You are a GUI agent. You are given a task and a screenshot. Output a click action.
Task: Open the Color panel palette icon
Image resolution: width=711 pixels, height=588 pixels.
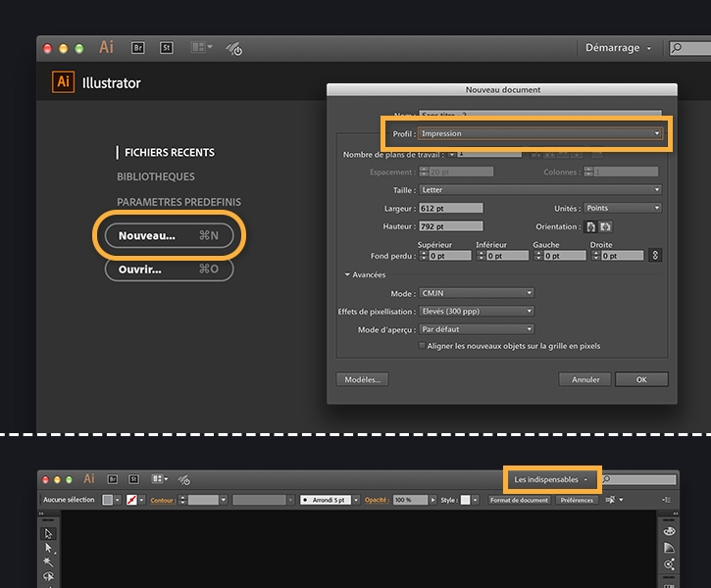pyautogui.click(x=669, y=531)
